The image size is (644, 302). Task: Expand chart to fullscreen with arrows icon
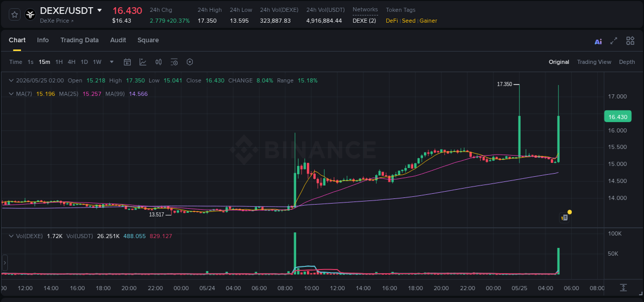click(x=614, y=41)
